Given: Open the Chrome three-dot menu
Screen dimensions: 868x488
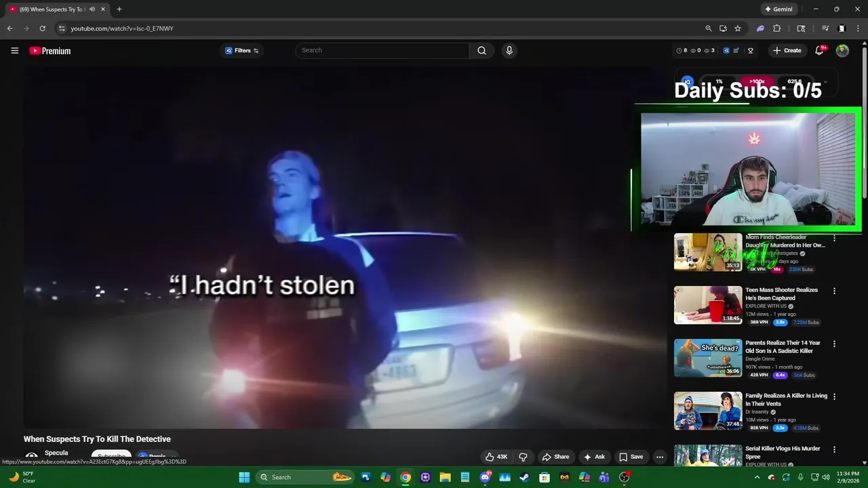Looking at the screenshot, I should click(x=858, y=28).
